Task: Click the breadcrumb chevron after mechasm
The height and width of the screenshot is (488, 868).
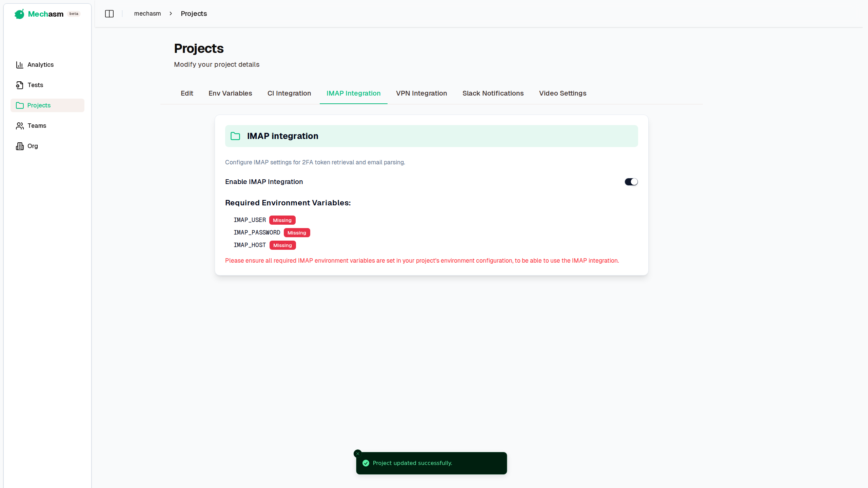Action: coord(171,14)
